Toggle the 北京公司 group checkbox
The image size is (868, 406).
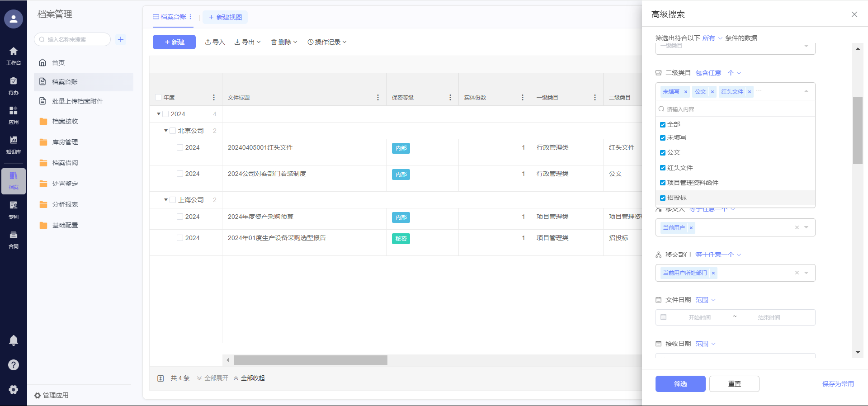[173, 131]
